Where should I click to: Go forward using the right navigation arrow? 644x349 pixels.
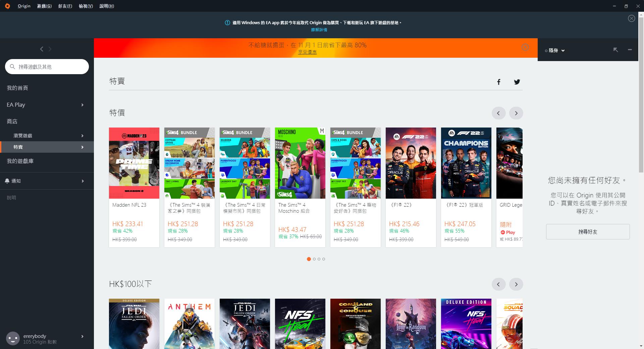tap(50, 49)
